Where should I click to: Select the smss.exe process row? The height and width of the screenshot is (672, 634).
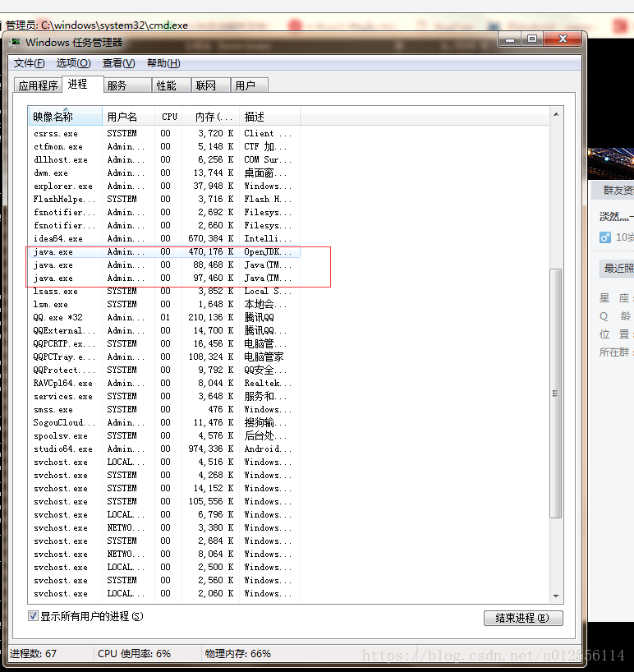click(164, 410)
